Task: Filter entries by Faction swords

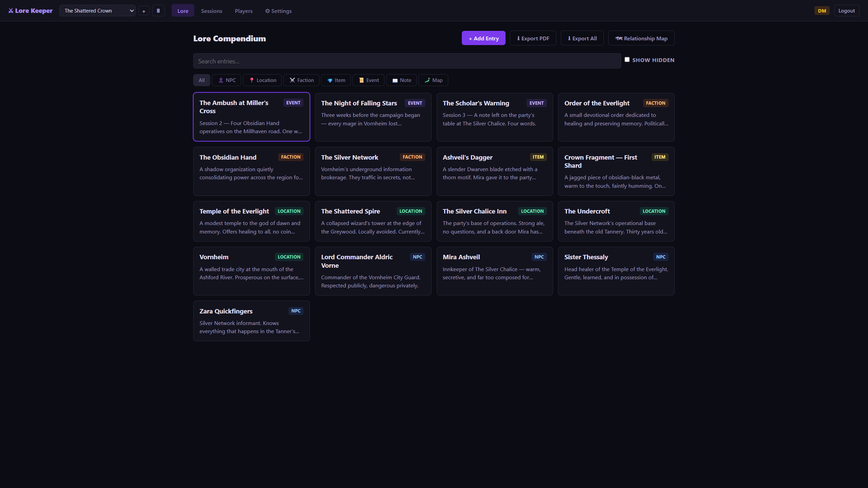Action: coord(301,80)
